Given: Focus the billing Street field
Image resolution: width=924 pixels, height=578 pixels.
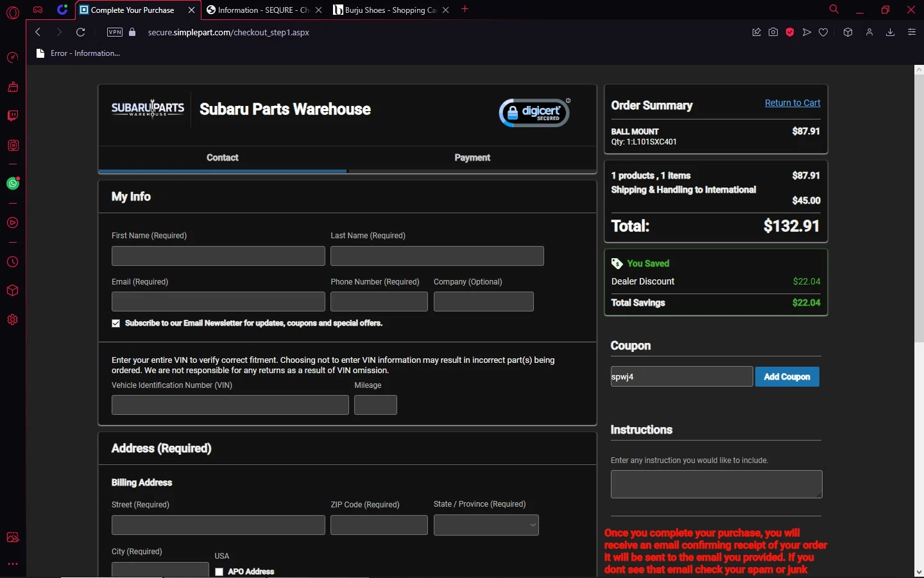Looking at the screenshot, I should (x=218, y=525).
